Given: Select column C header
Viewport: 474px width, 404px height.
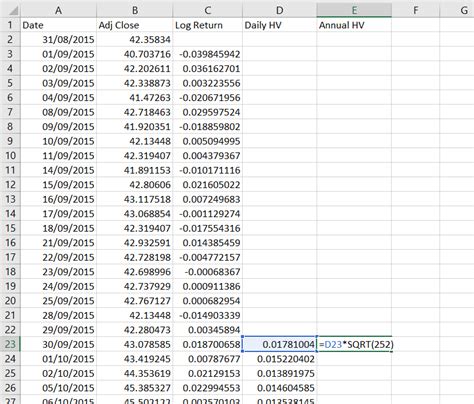Looking at the screenshot, I should point(208,10).
